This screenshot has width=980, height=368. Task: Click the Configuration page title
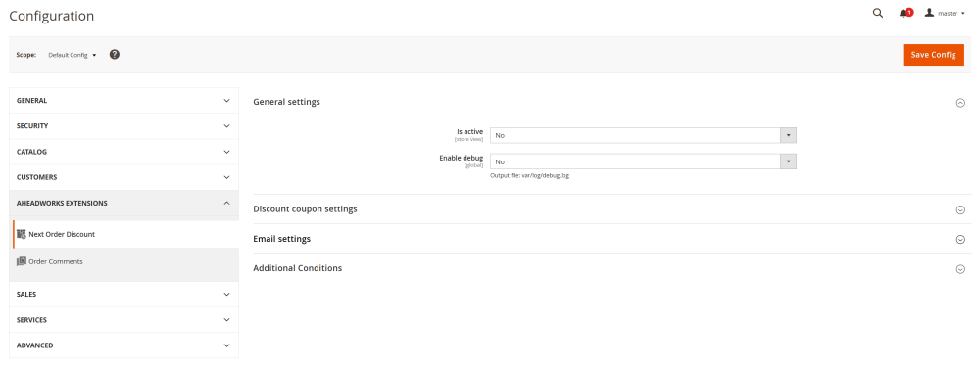click(52, 16)
